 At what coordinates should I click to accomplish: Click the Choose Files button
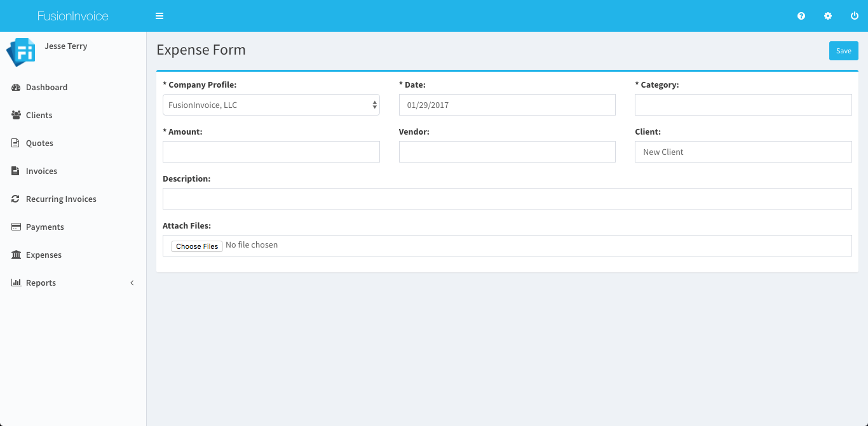click(x=197, y=246)
